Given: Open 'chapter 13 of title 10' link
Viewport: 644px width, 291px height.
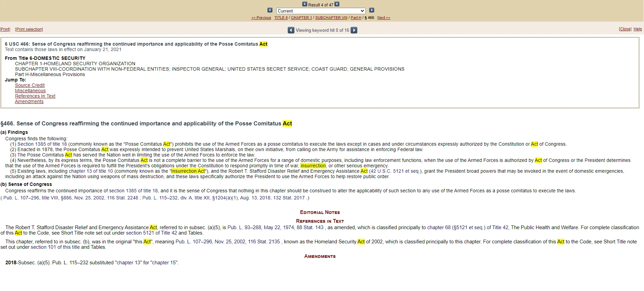Looking at the screenshot, I should click(91, 171).
